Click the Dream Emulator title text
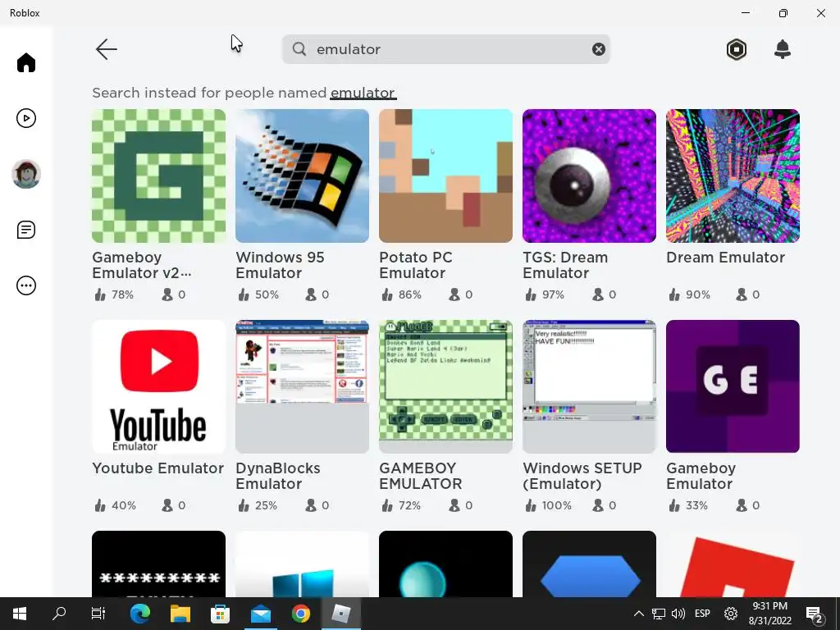 pyautogui.click(x=725, y=257)
